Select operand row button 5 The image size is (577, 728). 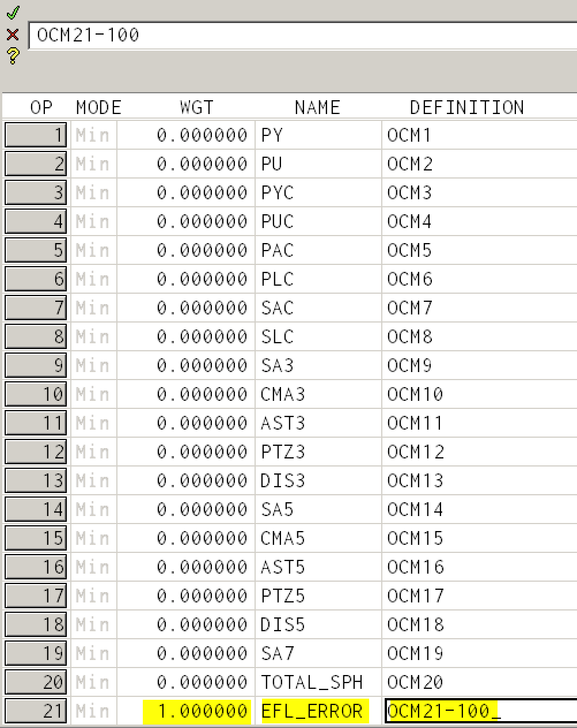36,250
